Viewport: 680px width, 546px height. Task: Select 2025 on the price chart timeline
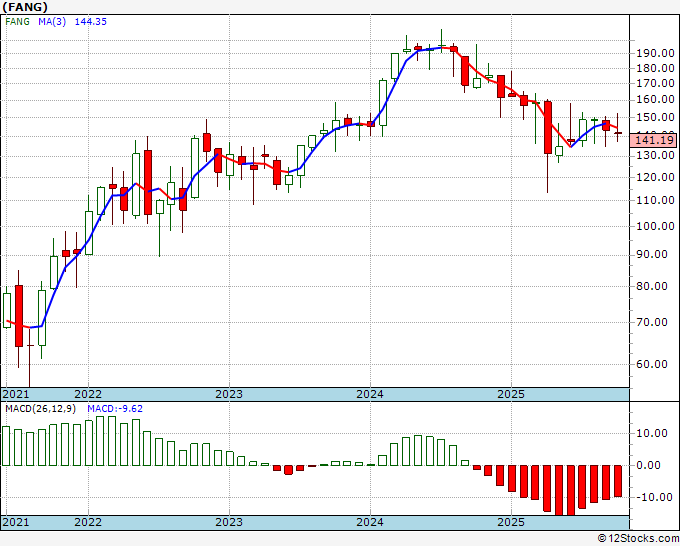pyautogui.click(x=511, y=395)
